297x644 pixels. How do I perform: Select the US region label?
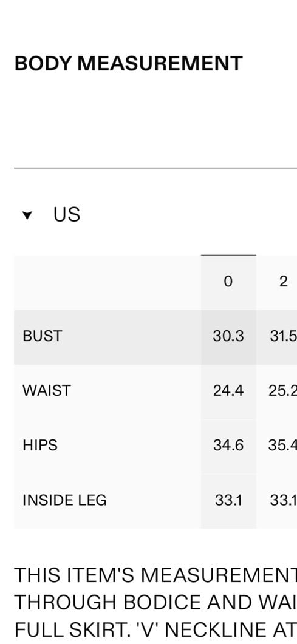click(67, 214)
